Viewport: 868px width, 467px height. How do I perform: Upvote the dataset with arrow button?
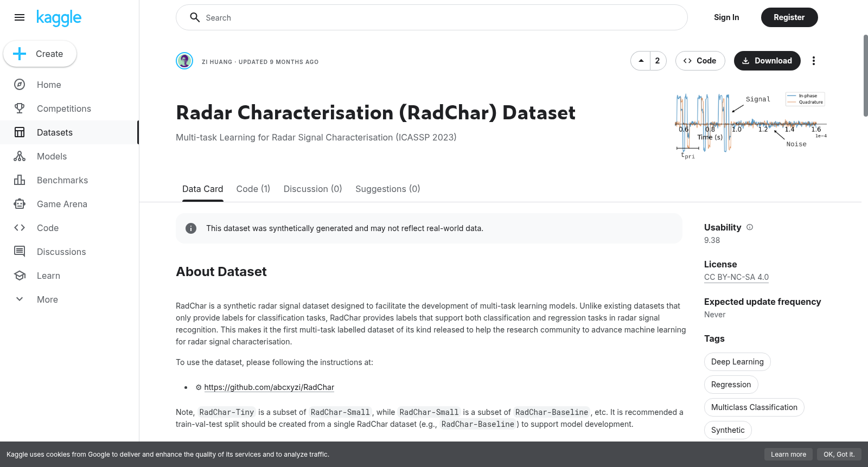641,61
